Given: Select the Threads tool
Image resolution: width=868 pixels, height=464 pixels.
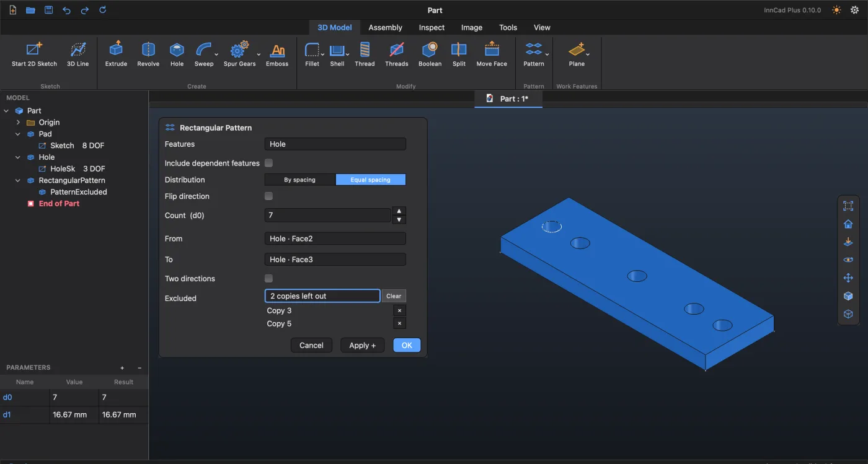Looking at the screenshot, I should tap(396, 54).
